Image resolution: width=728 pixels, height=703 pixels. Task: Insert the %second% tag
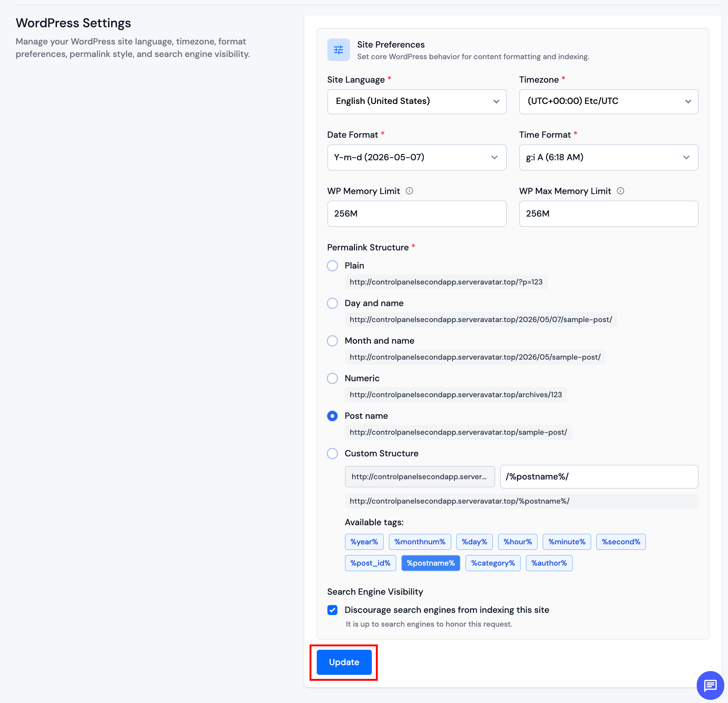[621, 542]
